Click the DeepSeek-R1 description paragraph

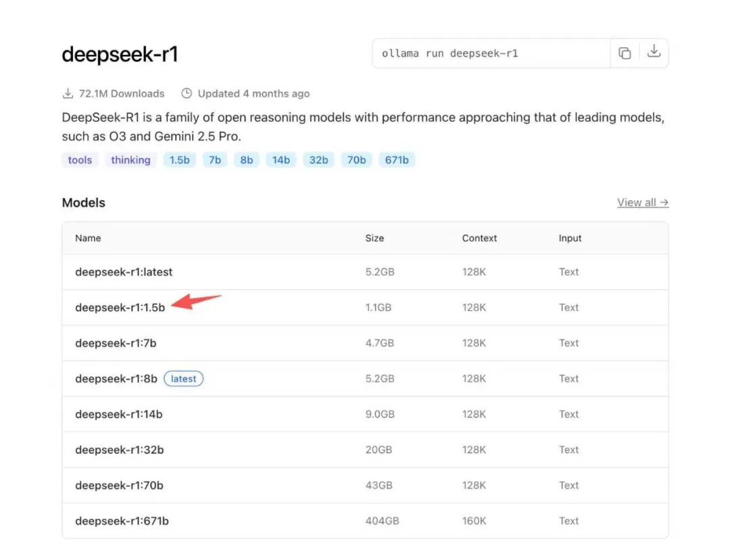[x=363, y=126]
